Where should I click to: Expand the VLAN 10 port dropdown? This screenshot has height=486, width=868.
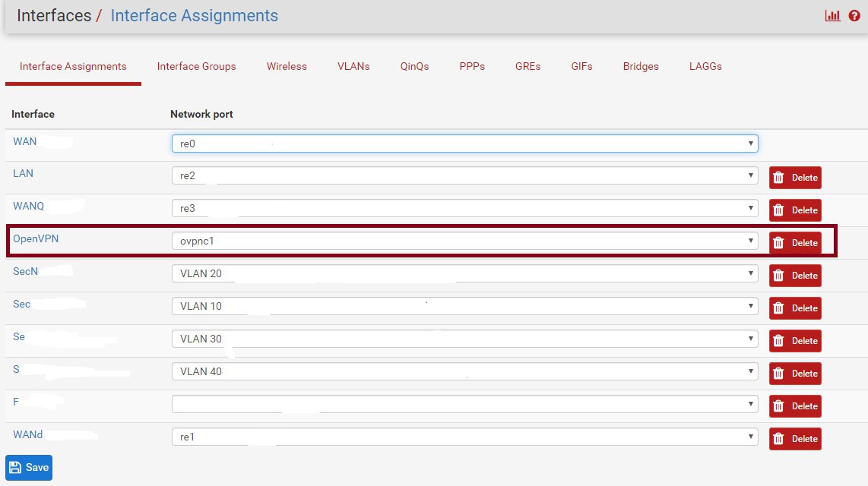(x=465, y=306)
